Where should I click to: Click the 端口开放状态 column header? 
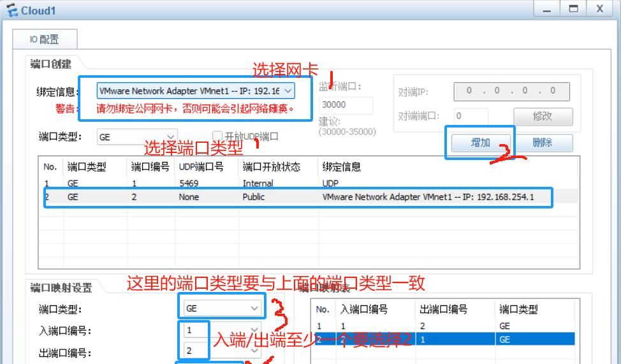[x=272, y=167]
